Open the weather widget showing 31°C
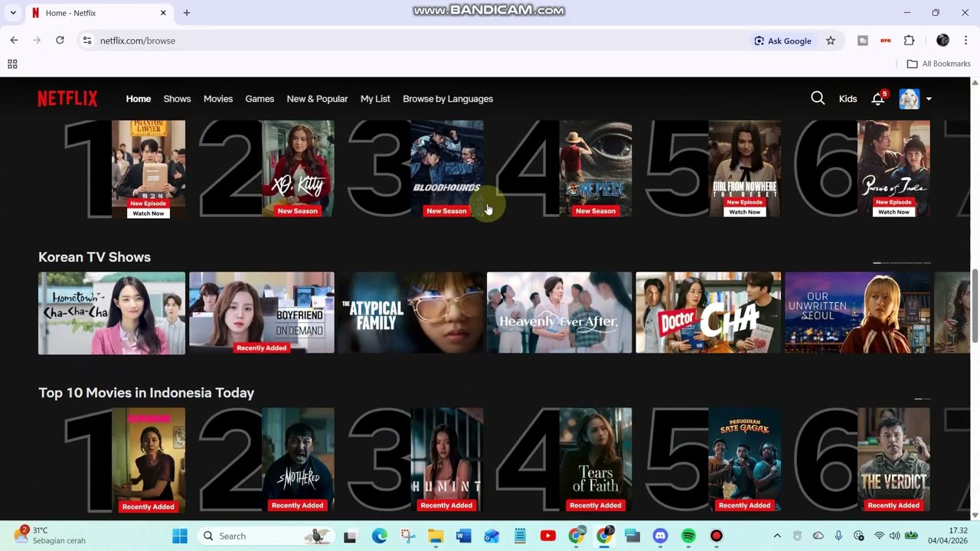Viewport: 980px width, 551px height. point(50,536)
